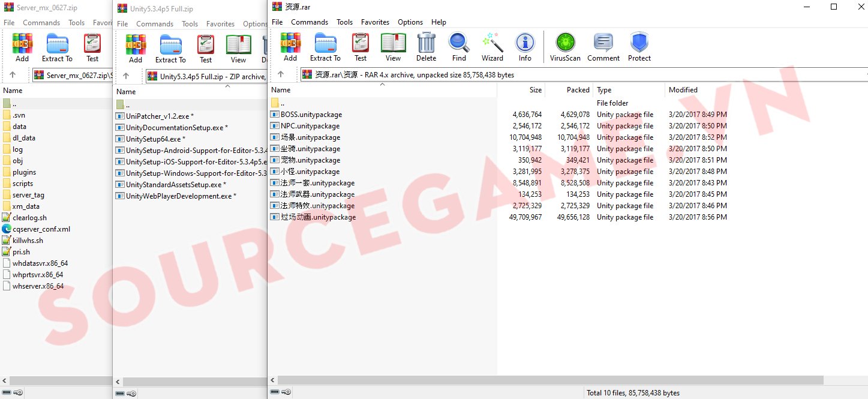This screenshot has height=399, width=868.
Task: Open the Tools menu in the Server_mx_0627.zip window
Action: point(77,23)
